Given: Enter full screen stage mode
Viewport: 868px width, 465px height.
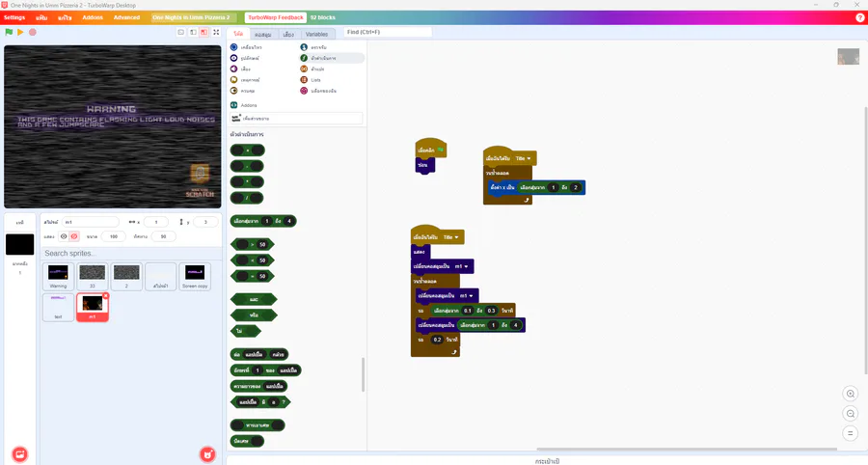Looking at the screenshot, I should point(216,32).
